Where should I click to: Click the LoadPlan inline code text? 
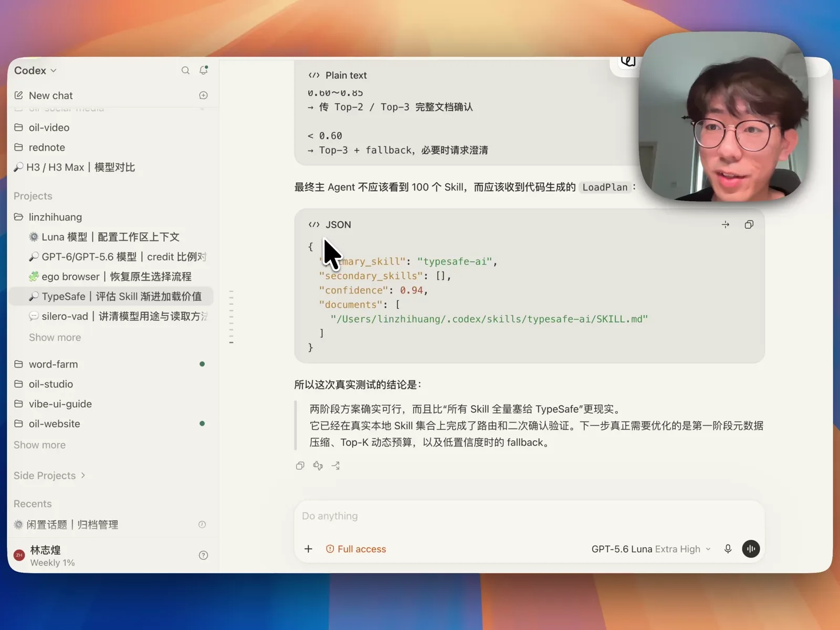(605, 187)
